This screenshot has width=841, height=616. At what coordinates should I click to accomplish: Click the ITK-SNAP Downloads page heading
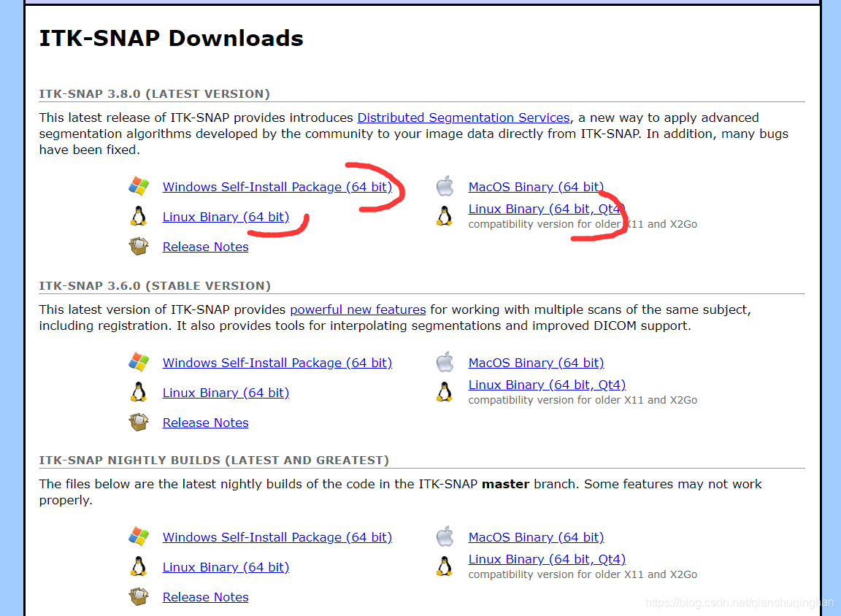tap(171, 38)
